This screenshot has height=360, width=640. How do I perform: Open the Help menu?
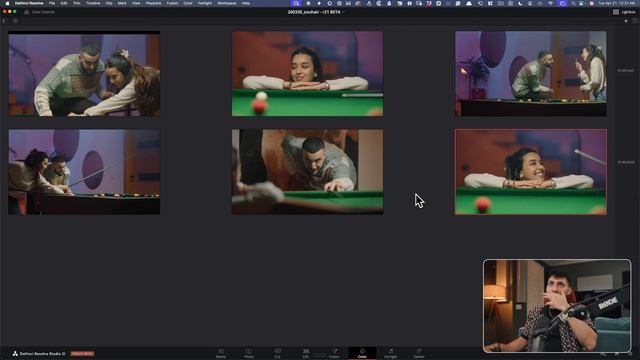pos(245,3)
